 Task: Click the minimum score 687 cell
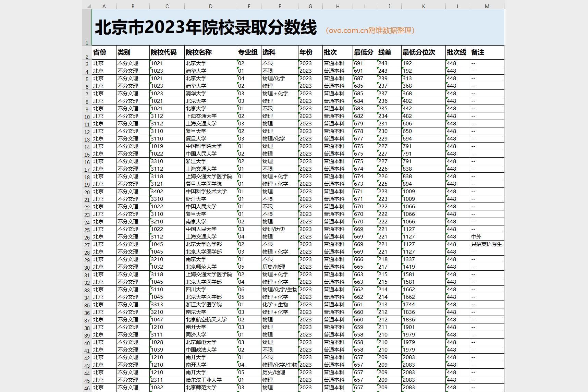(365, 78)
